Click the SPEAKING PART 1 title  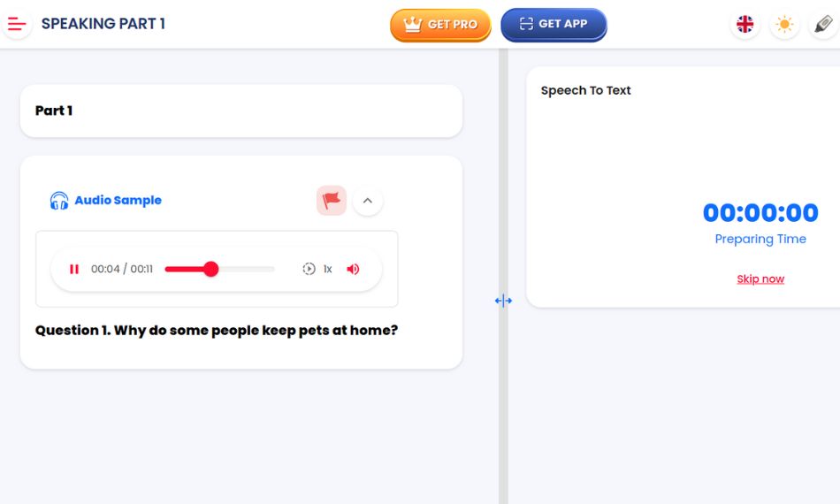[103, 24]
